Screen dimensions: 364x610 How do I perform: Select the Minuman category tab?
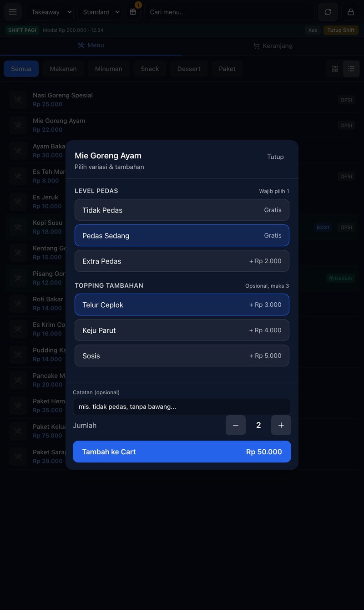click(109, 69)
